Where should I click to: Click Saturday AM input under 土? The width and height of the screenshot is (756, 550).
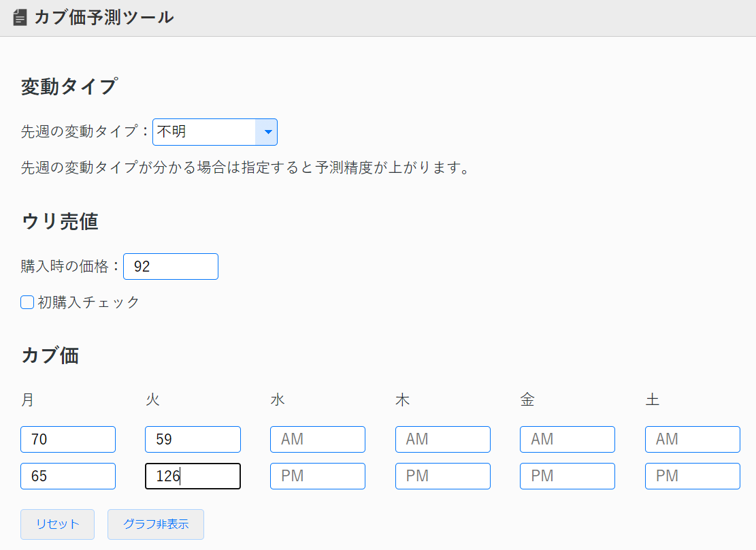pos(692,439)
